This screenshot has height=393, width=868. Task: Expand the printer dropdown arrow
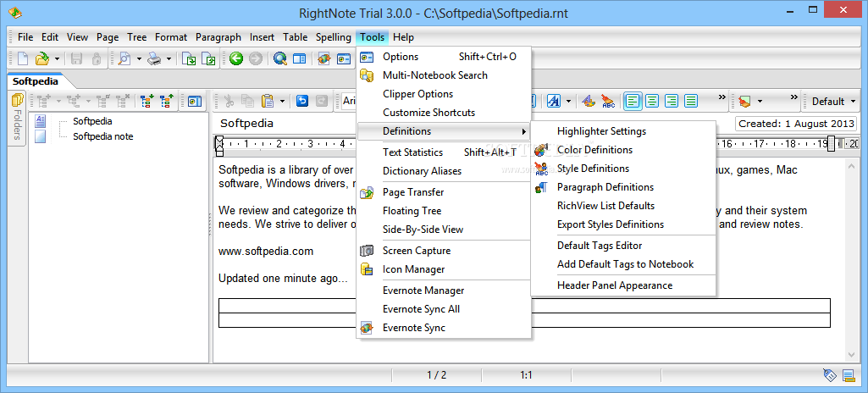[x=169, y=58]
